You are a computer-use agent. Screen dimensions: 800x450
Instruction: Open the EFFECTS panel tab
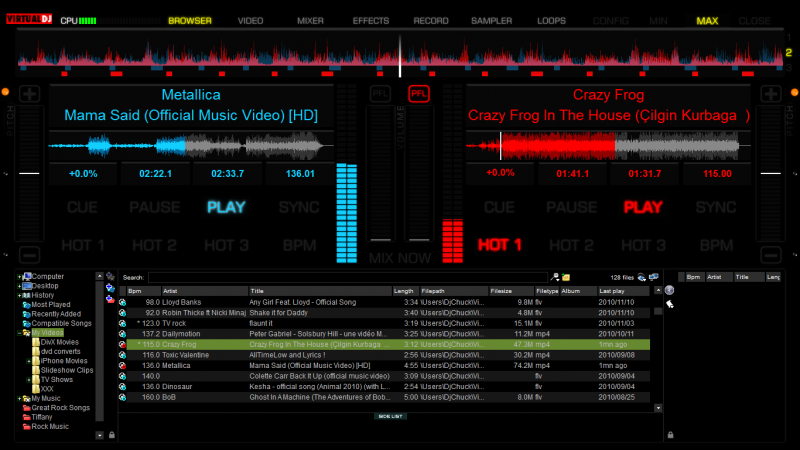[371, 21]
